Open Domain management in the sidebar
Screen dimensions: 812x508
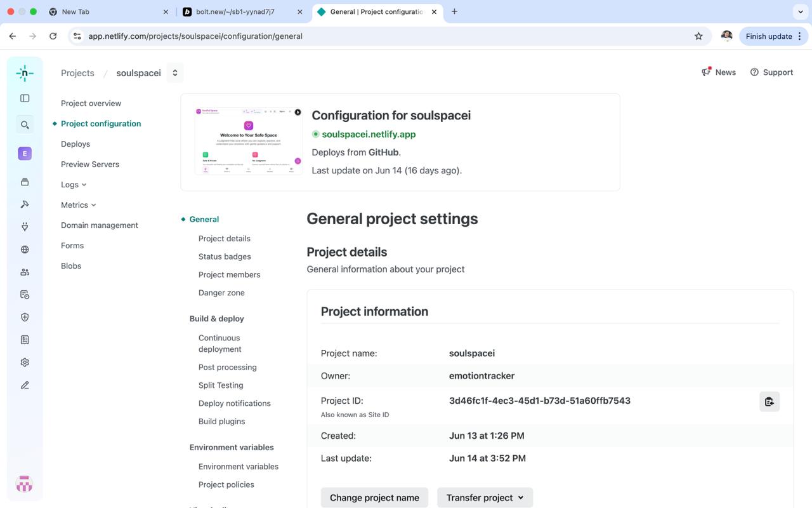(x=100, y=225)
